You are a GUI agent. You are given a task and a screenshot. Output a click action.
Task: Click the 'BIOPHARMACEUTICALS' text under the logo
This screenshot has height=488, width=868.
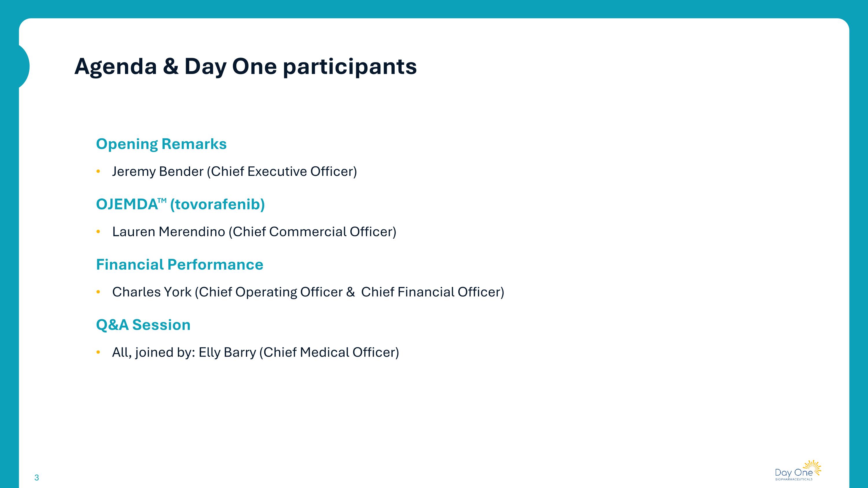click(794, 479)
